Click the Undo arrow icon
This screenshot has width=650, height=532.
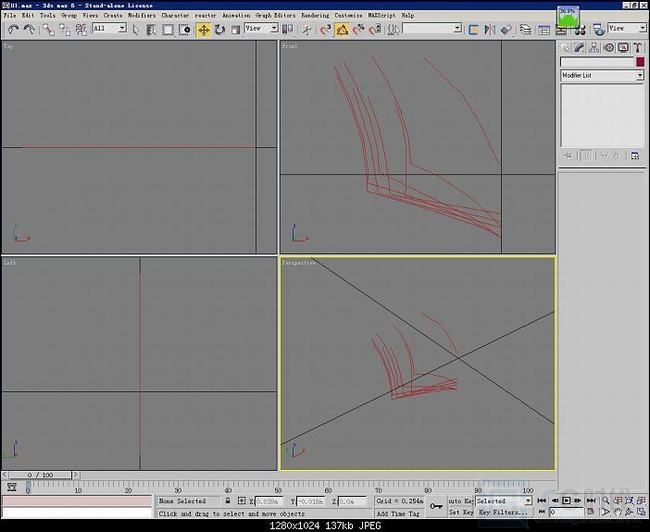pyautogui.click(x=14, y=29)
